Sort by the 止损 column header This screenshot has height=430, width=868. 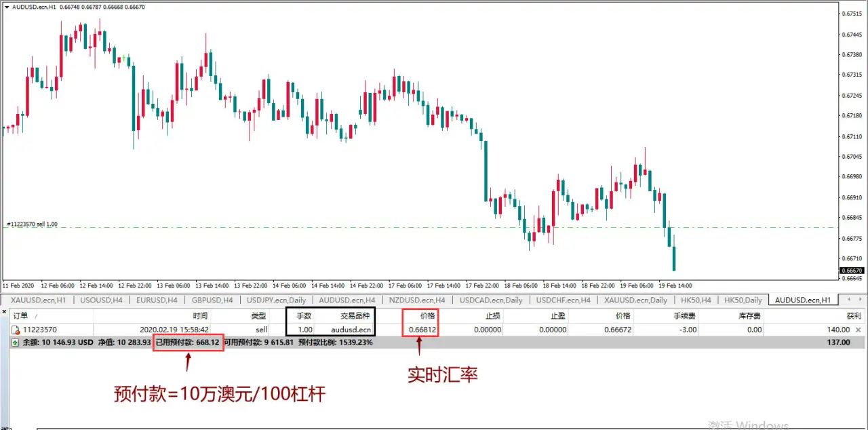(493, 316)
